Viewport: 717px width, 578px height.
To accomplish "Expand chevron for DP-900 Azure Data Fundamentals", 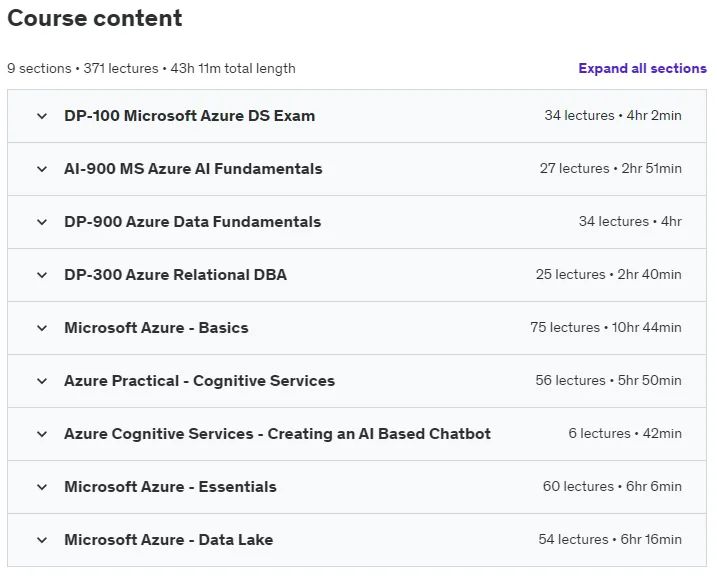I will point(42,222).
